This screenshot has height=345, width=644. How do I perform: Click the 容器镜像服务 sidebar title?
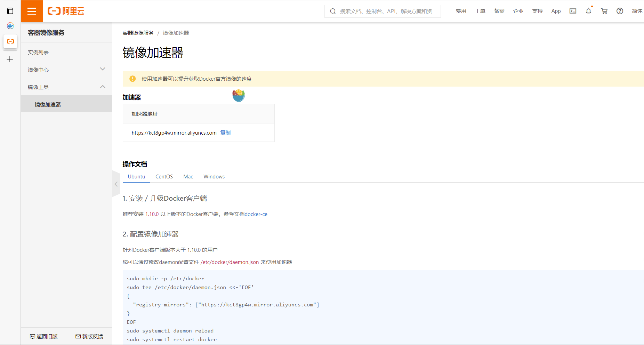[x=46, y=33]
